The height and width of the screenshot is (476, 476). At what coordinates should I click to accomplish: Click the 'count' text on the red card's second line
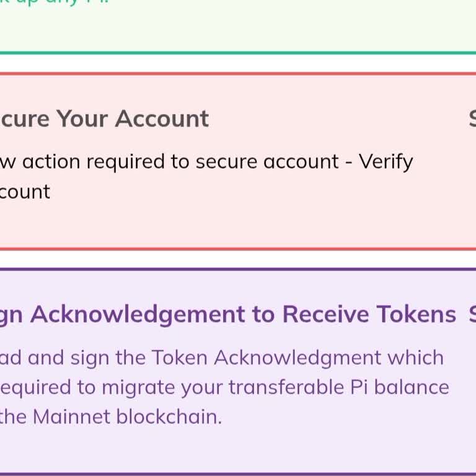[x=25, y=191]
